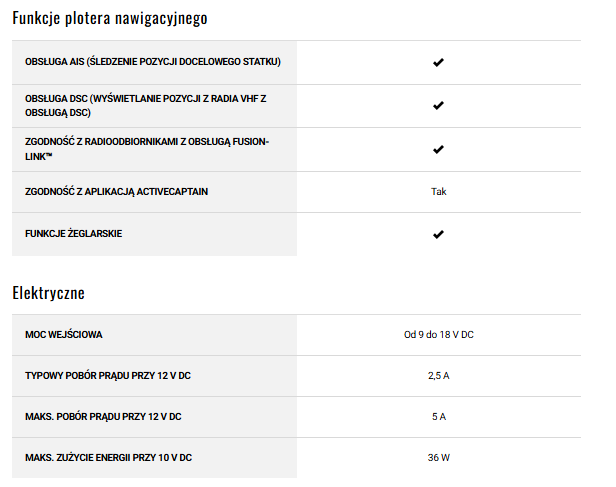Viewport: 616px width, 487px height.
Task: Click the 'Funkcje plotera nawigacyjnego' heading
Action: 110,18
